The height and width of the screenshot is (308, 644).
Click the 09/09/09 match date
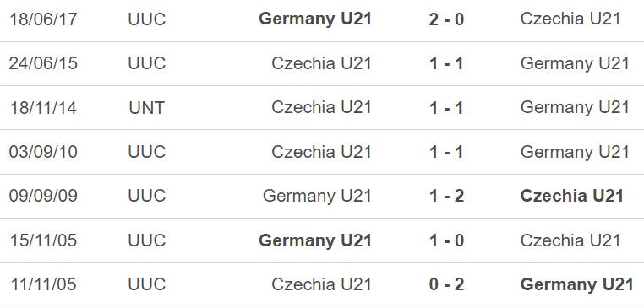coord(43,196)
